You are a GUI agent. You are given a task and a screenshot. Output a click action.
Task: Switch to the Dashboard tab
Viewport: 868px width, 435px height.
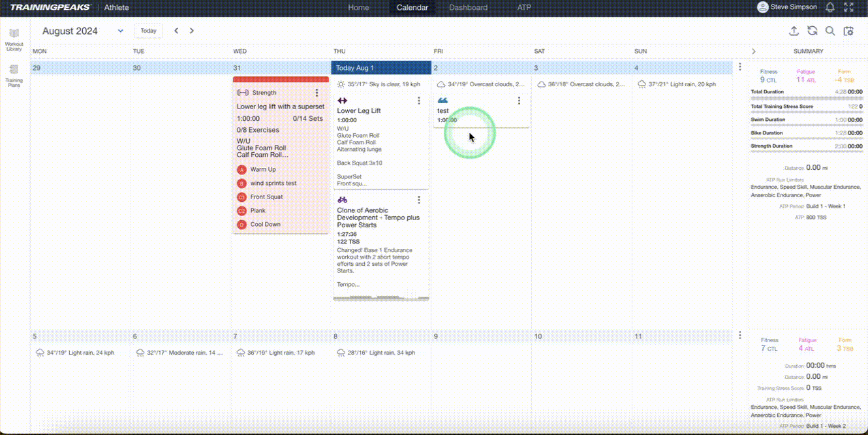click(468, 7)
